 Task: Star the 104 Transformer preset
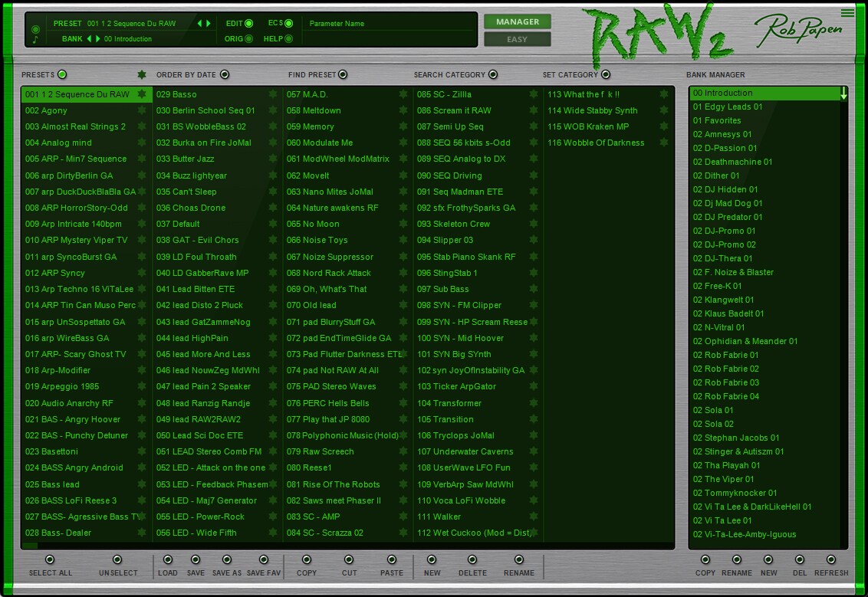coord(534,403)
